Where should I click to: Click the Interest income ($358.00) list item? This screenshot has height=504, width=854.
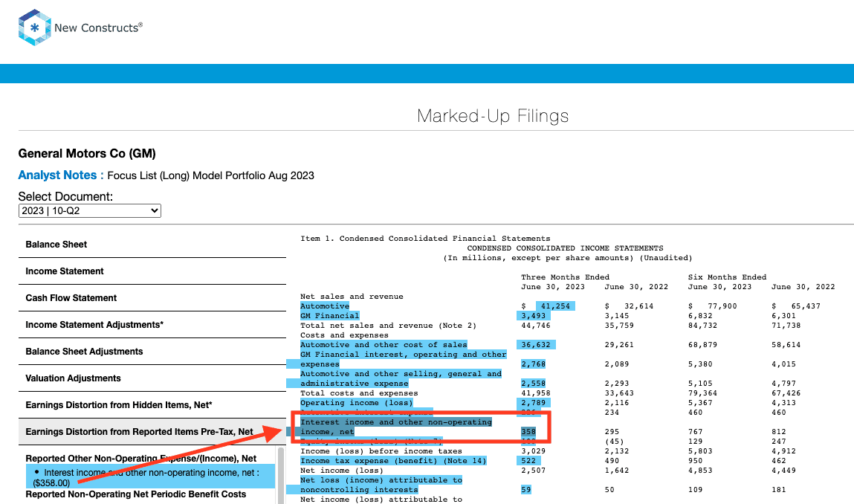pyautogui.click(x=151, y=477)
